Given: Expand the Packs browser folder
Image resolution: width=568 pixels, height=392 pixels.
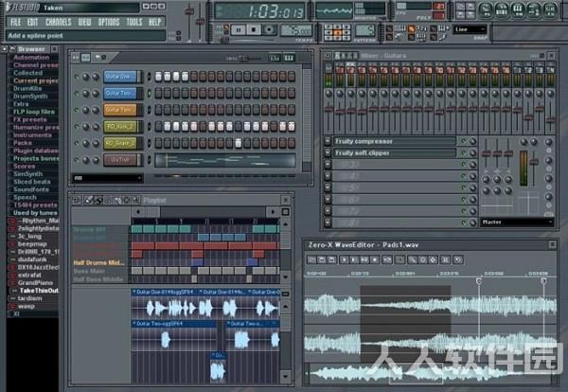Looking at the screenshot, I should coord(23,143).
